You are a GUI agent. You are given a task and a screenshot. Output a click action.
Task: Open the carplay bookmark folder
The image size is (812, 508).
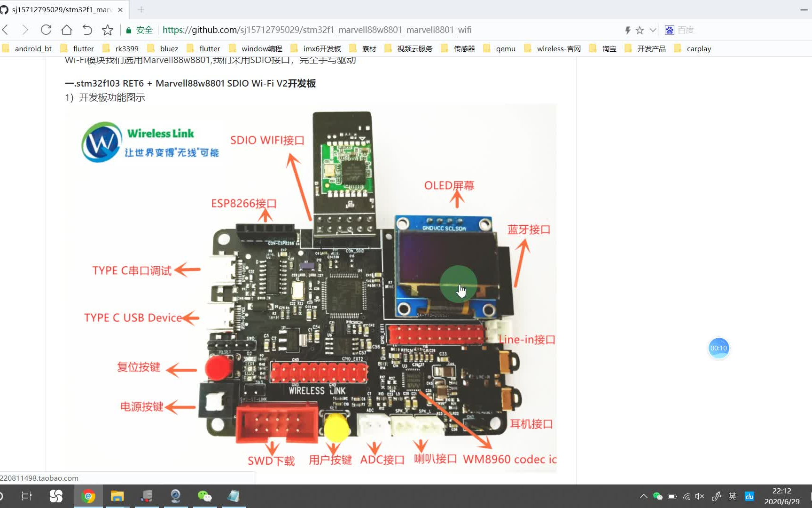[x=693, y=48]
